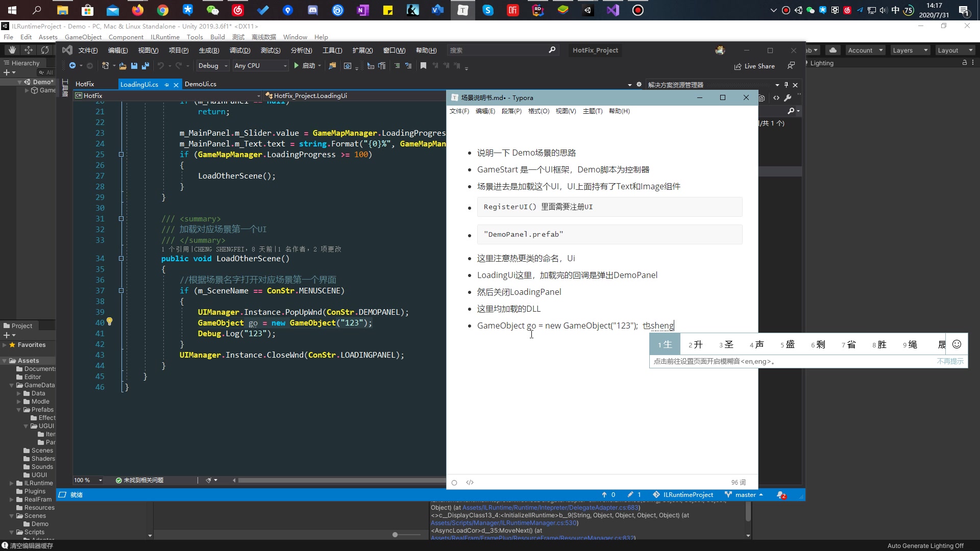The image size is (980, 551).
Task: Switch to the DemoUi.cs tab
Action: pos(201,84)
